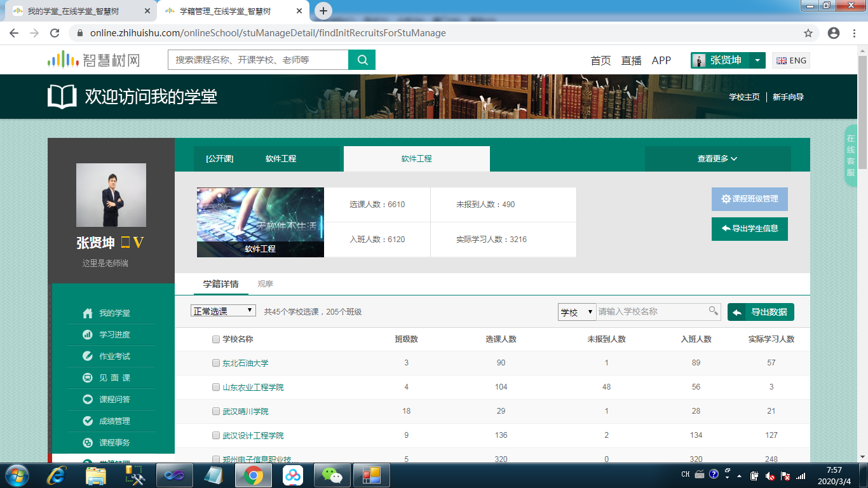Click the site info lock icon in address bar
Image resolution: width=868 pixels, height=488 pixels.
click(x=80, y=33)
